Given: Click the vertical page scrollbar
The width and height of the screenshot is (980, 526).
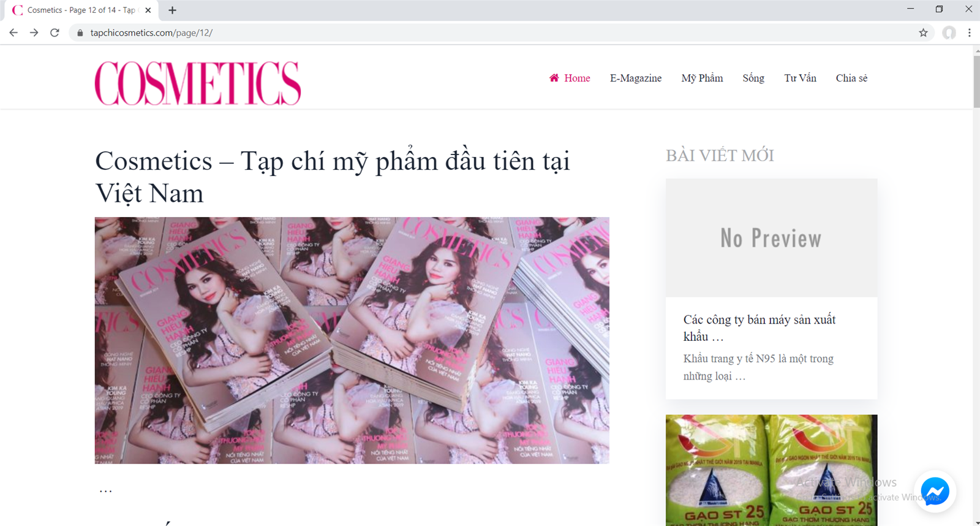Looking at the screenshot, I should [976, 82].
